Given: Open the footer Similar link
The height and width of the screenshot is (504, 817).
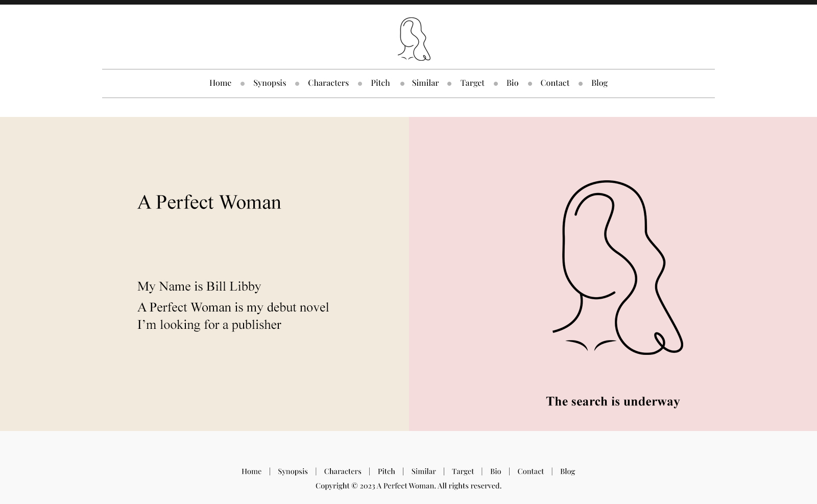Looking at the screenshot, I should pyautogui.click(x=423, y=471).
